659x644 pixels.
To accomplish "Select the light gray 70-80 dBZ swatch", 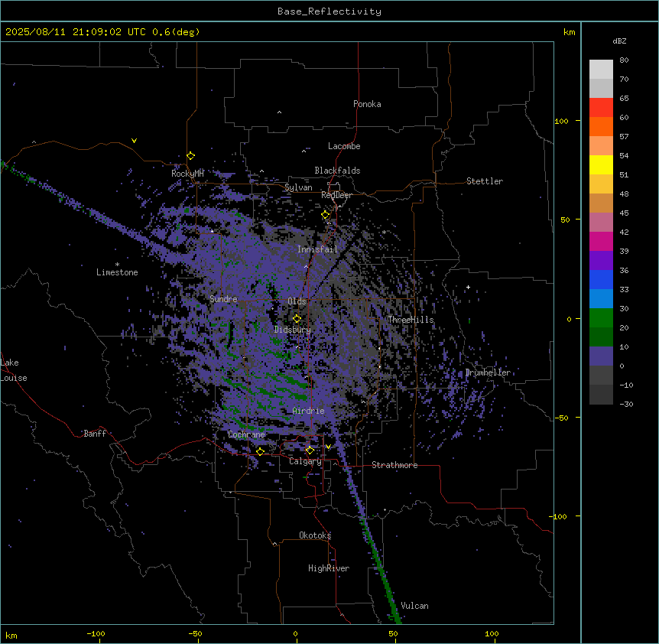I will click(x=601, y=70).
